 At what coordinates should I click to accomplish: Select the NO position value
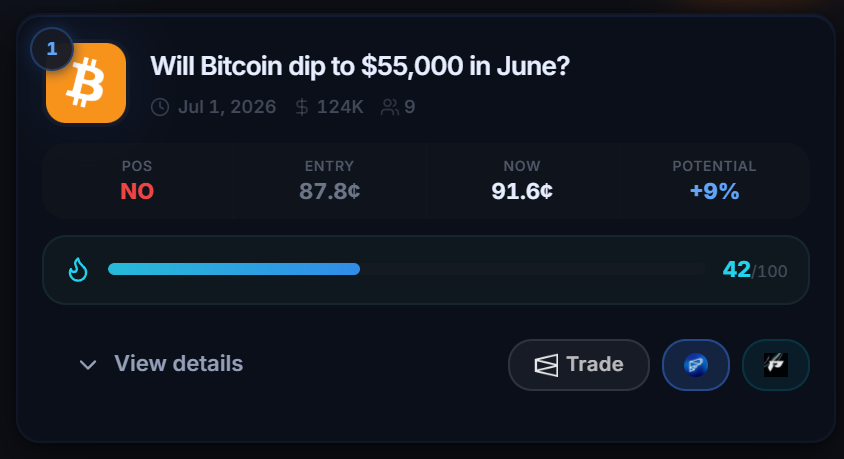point(137,192)
